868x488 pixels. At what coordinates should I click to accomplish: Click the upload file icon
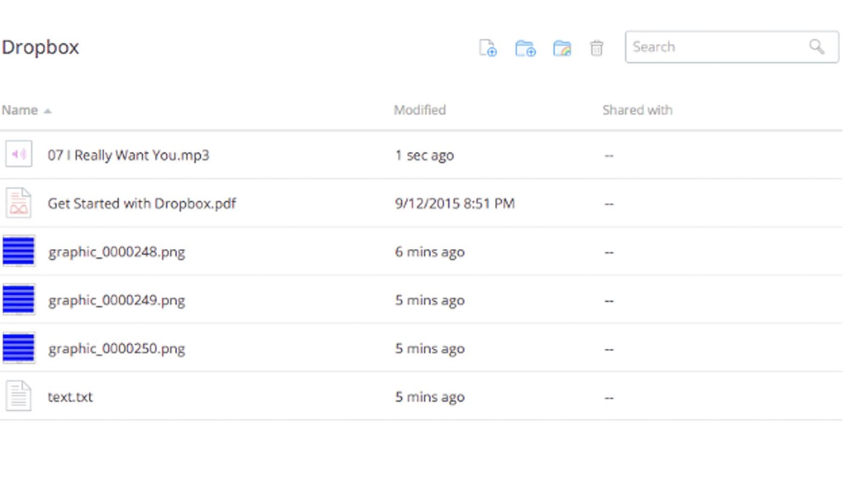pyautogui.click(x=488, y=48)
